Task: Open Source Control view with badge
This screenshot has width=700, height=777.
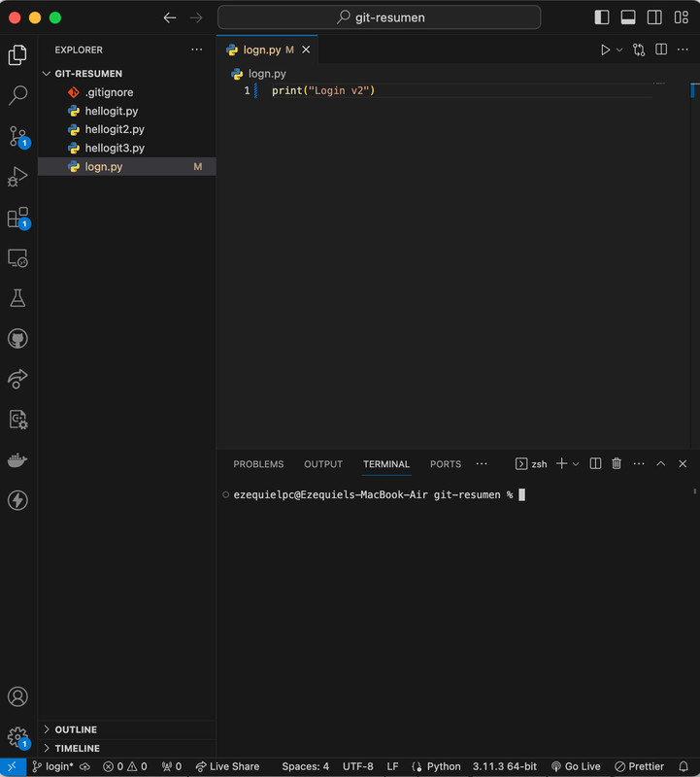Action: coord(18,136)
